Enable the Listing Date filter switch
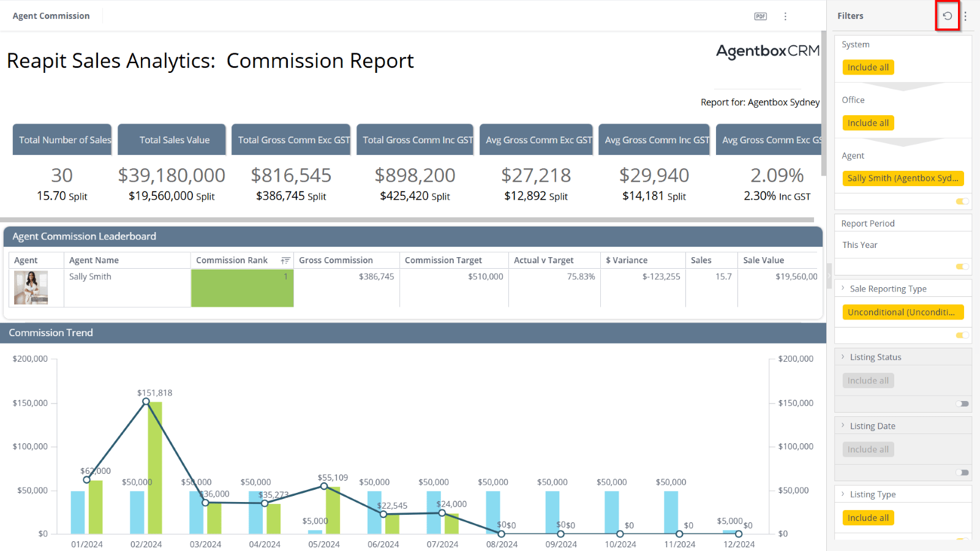 coord(962,472)
